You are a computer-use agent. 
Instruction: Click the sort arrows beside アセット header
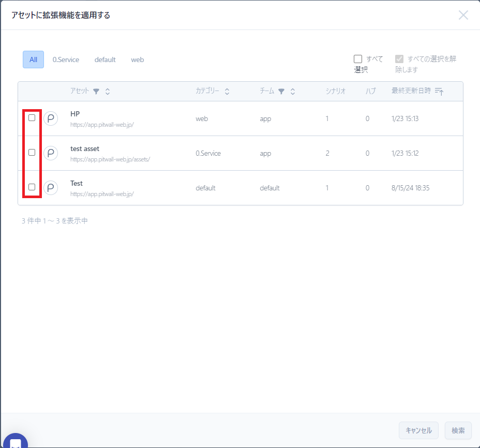tap(108, 92)
